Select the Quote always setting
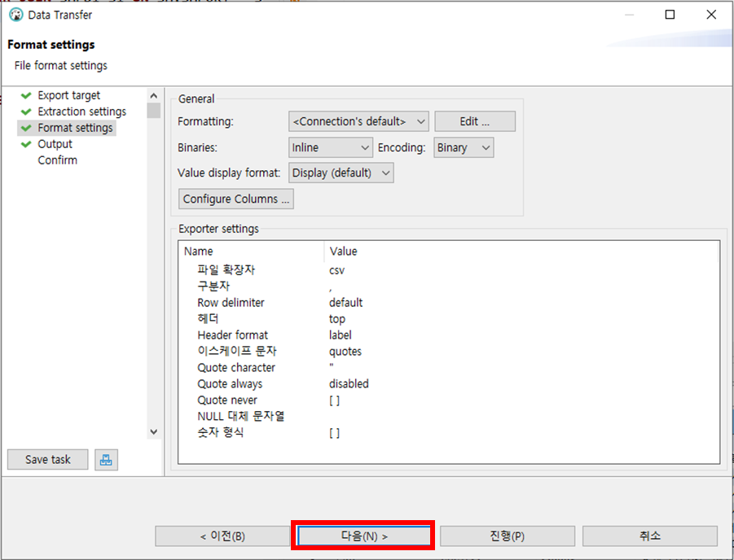734x560 pixels. click(230, 384)
